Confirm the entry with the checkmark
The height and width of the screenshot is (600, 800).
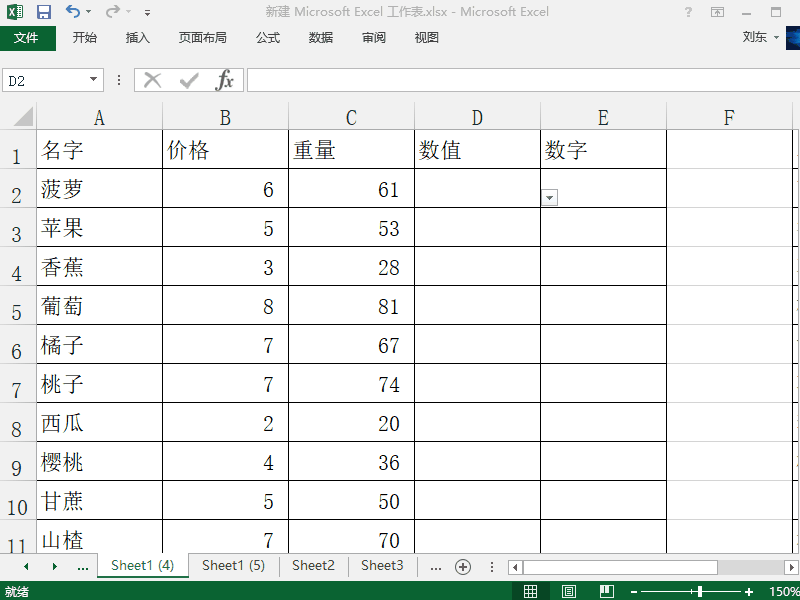click(x=189, y=81)
